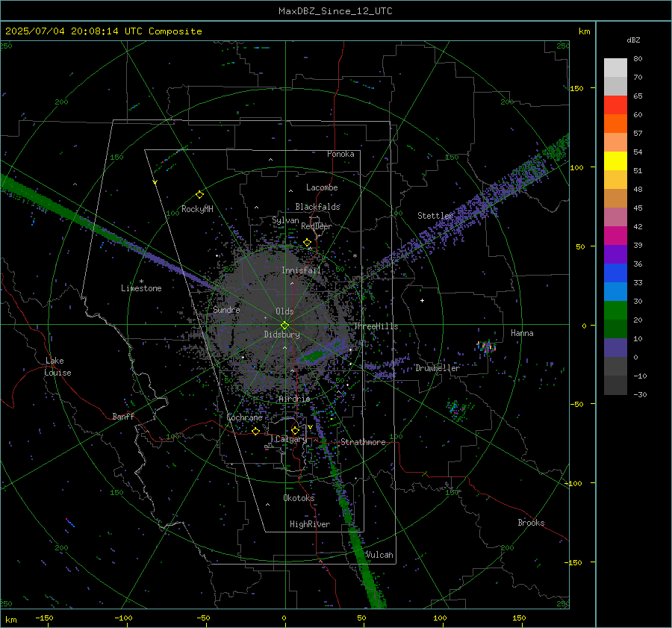Viewport: 672px width, 628px height.
Task: Click the Ponoka town label
Action: [340, 154]
